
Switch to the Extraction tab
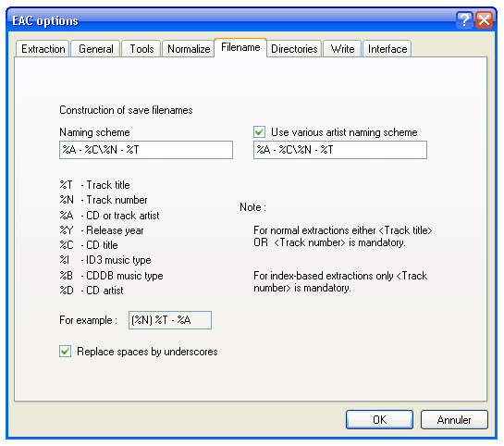click(43, 48)
